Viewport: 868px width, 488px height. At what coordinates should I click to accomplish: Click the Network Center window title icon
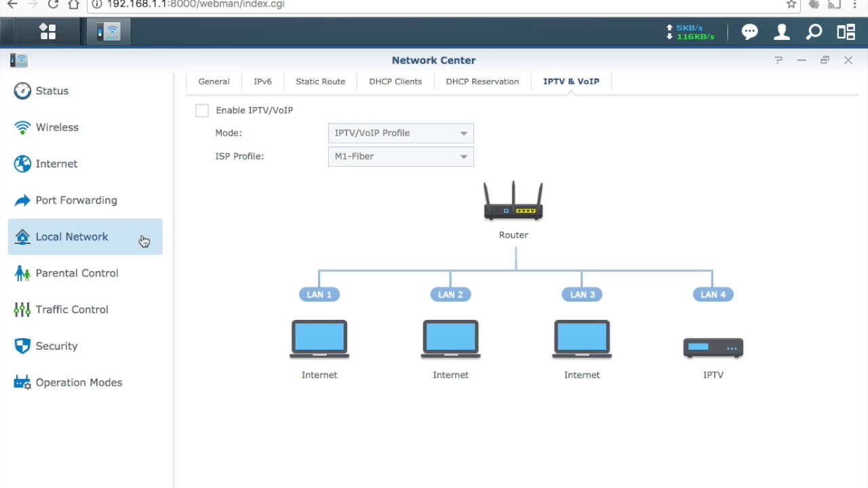pyautogui.click(x=19, y=60)
